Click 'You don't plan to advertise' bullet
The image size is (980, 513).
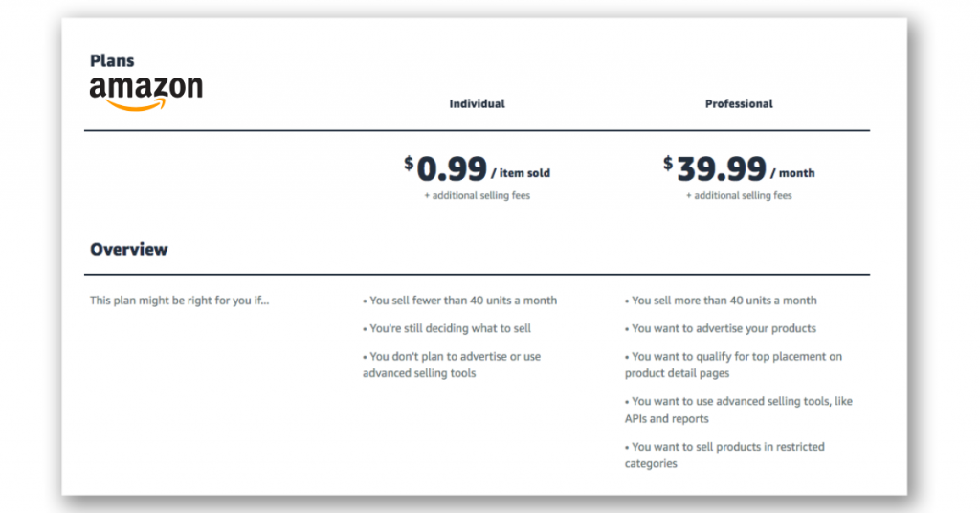pyautogui.click(x=452, y=365)
